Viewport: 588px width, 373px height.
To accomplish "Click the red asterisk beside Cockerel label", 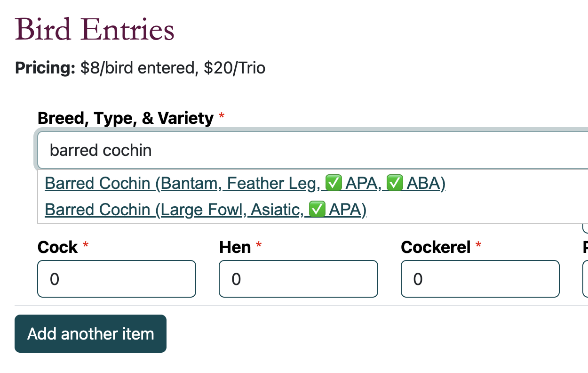I will point(478,245).
